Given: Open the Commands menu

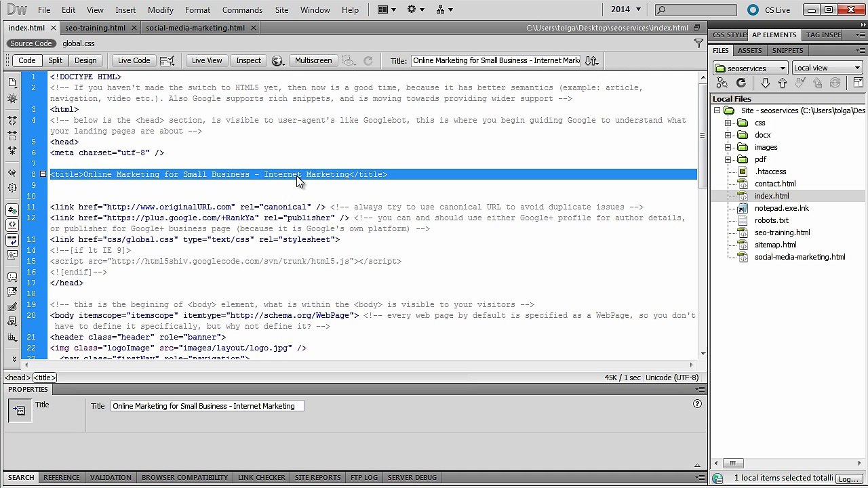Looking at the screenshot, I should [242, 10].
